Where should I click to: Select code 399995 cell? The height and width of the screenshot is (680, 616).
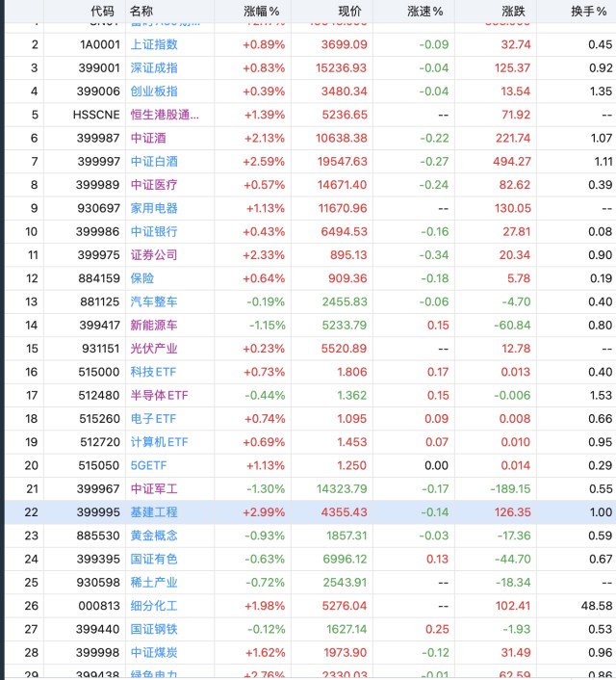click(98, 512)
